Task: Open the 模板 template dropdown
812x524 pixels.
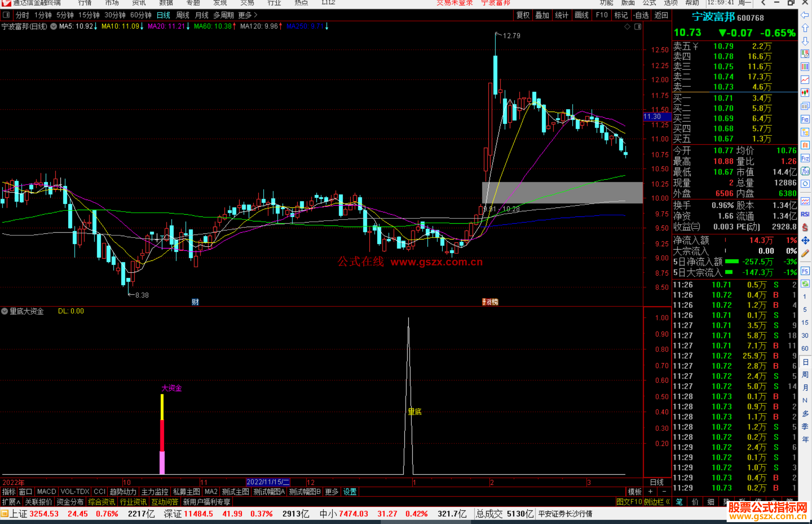Action: (635, 492)
